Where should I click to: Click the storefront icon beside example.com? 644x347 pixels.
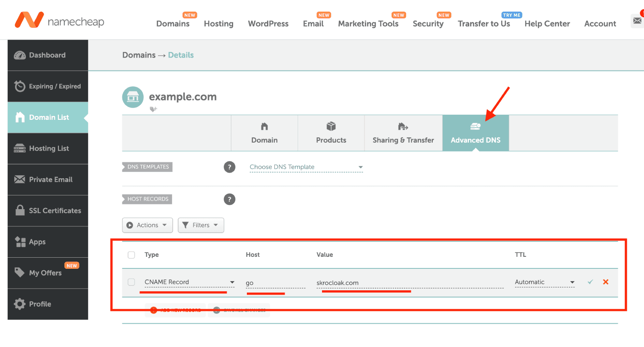click(x=133, y=97)
